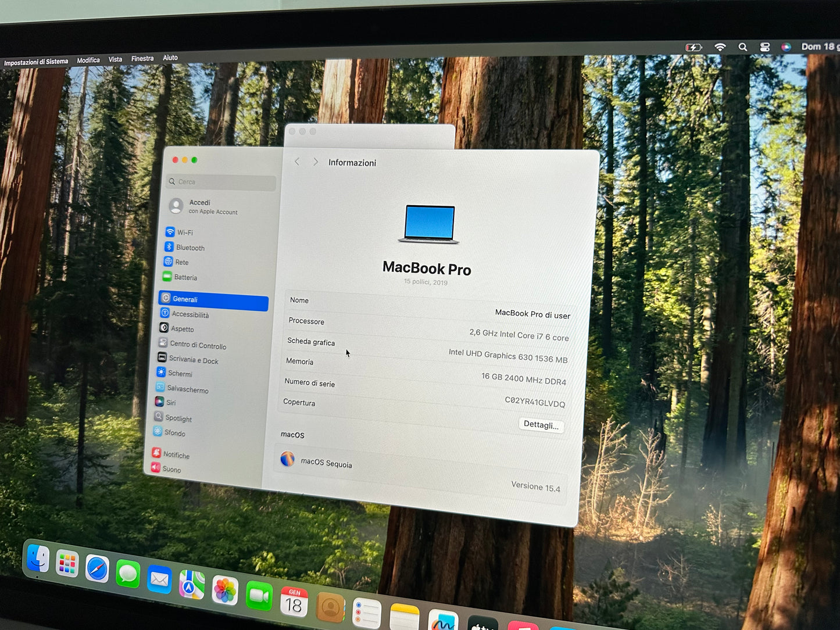Open Suono settings in the sidebar

[x=172, y=469]
